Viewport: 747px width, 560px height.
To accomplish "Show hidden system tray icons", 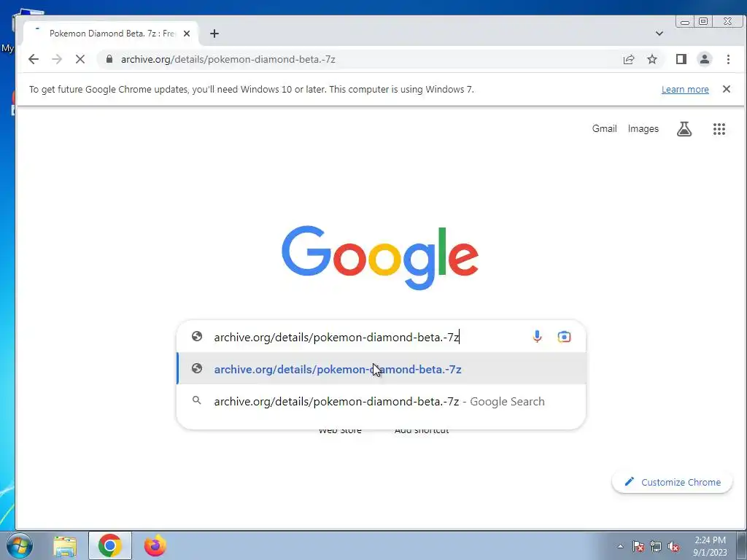I will pyautogui.click(x=620, y=546).
